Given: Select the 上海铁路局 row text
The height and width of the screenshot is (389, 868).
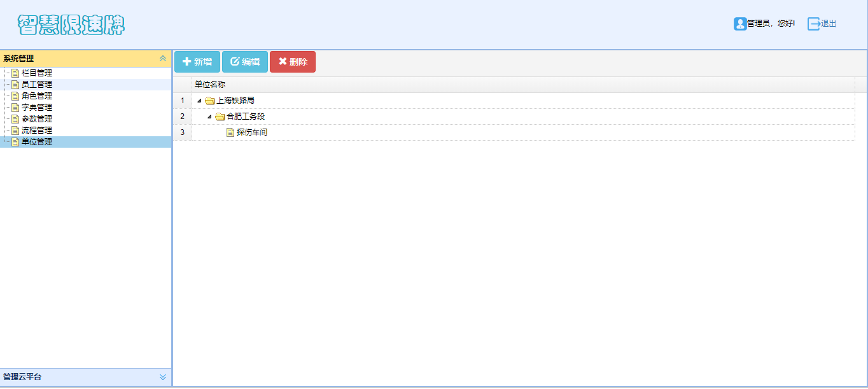Looking at the screenshot, I should pos(235,101).
